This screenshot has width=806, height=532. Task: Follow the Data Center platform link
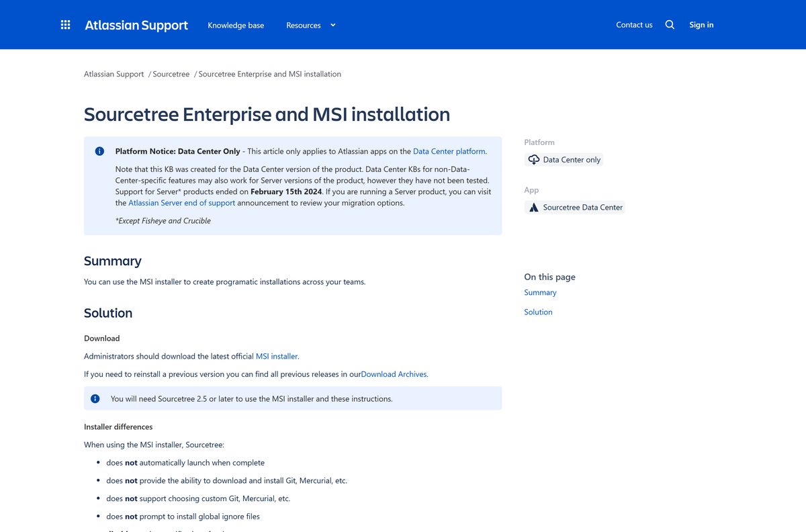click(449, 151)
